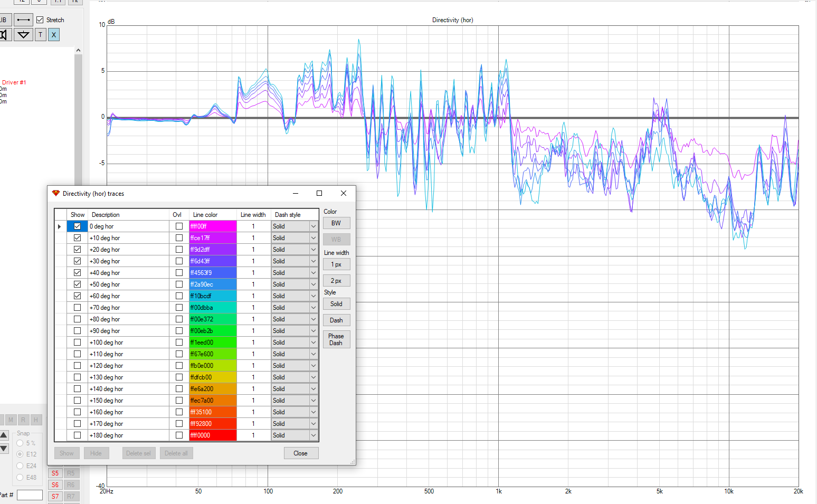This screenshot has height=504, width=817.
Task: Click the Show column header
Action: click(x=78, y=215)
